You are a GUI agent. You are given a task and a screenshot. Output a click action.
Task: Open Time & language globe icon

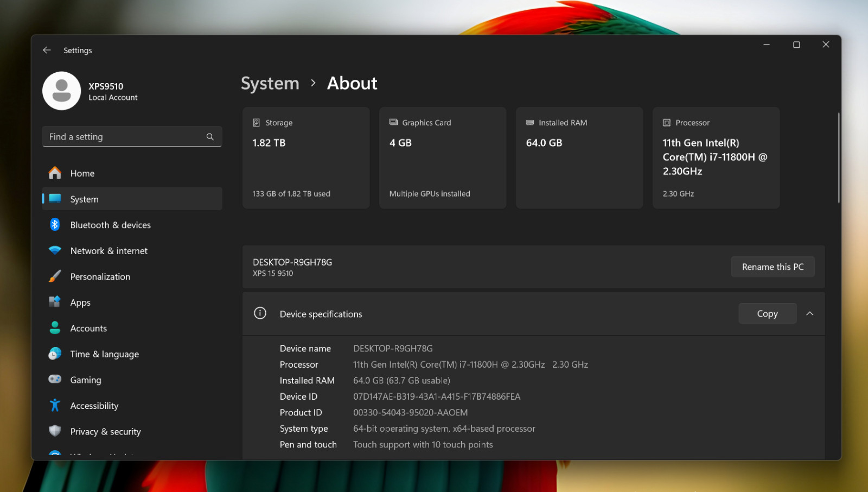click(x=55, y=354)
